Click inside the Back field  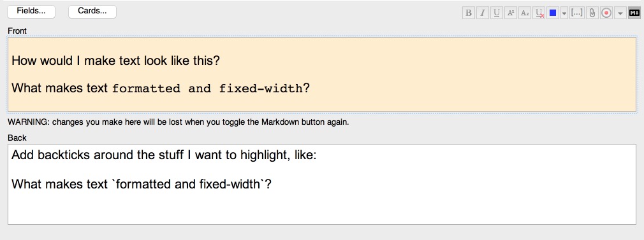(322, 184)
